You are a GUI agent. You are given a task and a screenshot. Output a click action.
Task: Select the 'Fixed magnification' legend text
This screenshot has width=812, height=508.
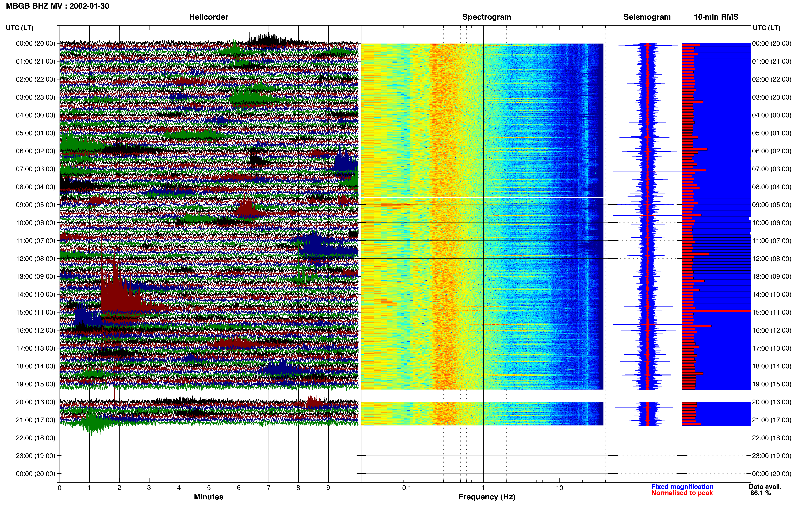(682, 486)
